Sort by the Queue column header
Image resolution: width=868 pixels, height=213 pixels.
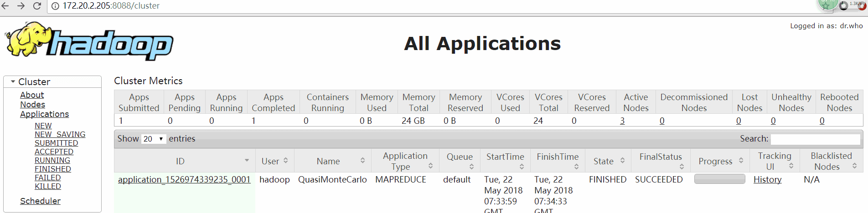(460, 161)
